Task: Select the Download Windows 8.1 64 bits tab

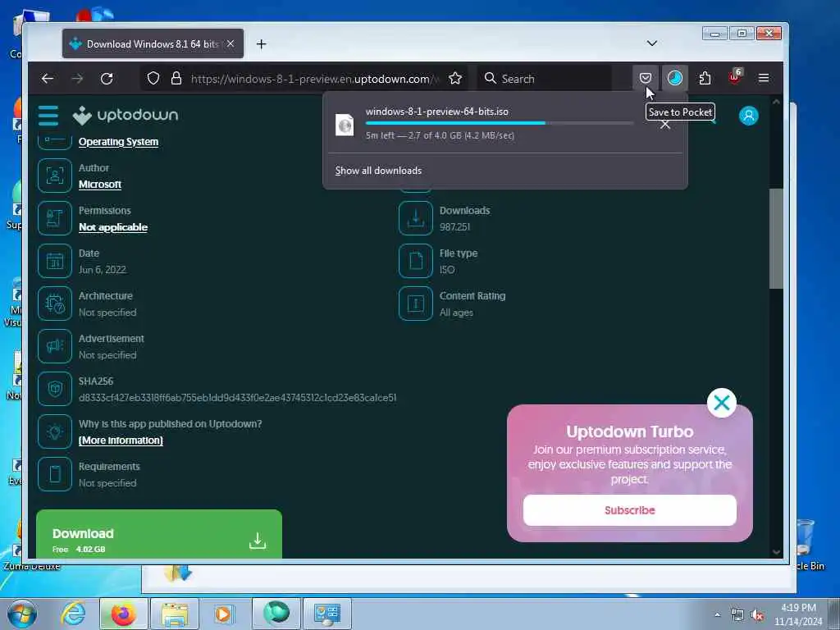Action: tap(153, 44)
